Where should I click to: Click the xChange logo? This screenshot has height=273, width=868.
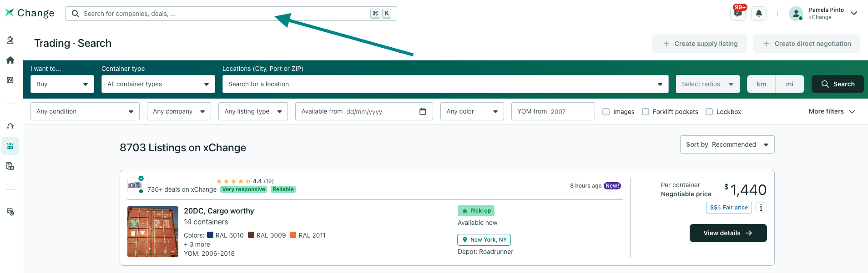point(30,13)
